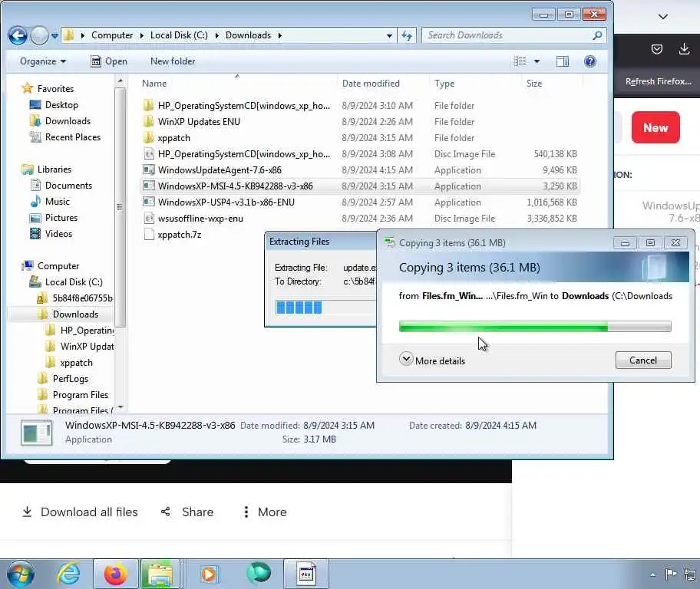The width and height of the screenshot is (700, 589).
Task: Select WinXP Updat subfolder in tree
Action: pos(87,346)
